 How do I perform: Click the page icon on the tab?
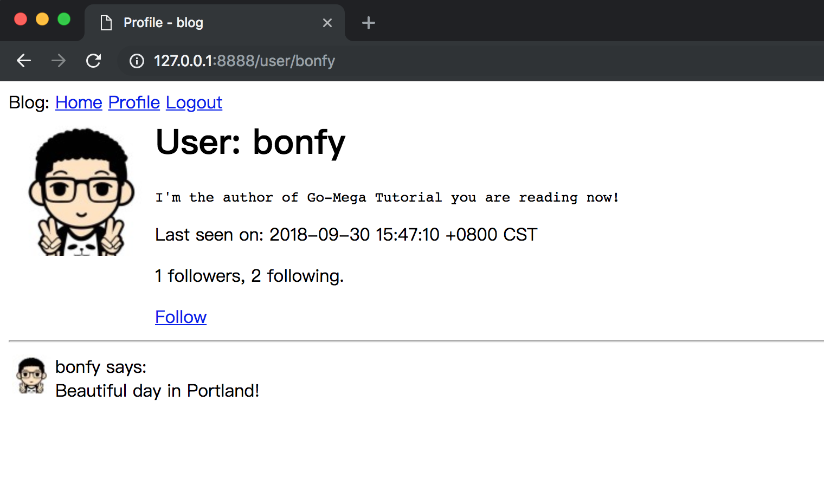(x=106, y=23)
